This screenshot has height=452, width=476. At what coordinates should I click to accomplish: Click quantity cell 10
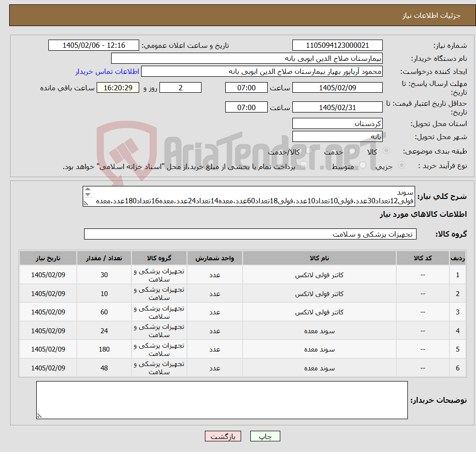pyautogui.click(x=104, y=294)
